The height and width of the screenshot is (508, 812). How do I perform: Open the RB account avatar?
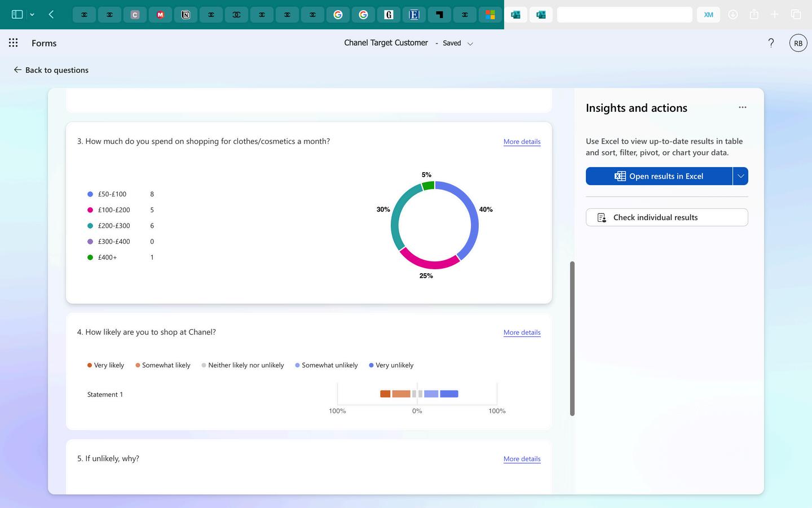(x=798, y=43)
